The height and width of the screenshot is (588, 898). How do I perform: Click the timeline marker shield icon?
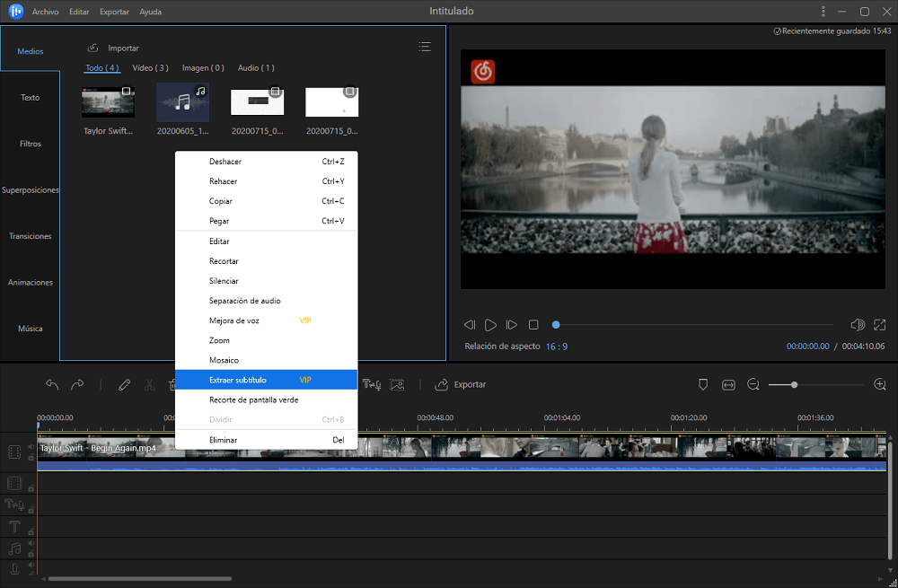[x=703, y=385]
